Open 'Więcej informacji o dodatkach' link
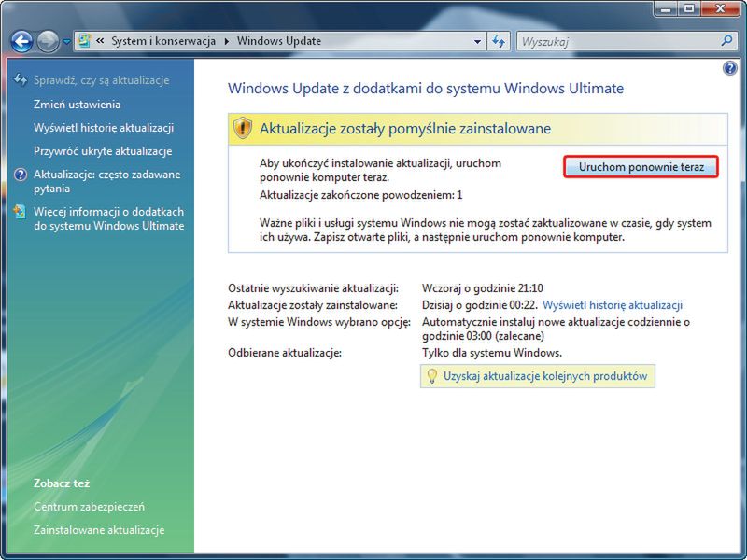Image resolution: width=747 pixels, height=560 pixels. (108, 218)
